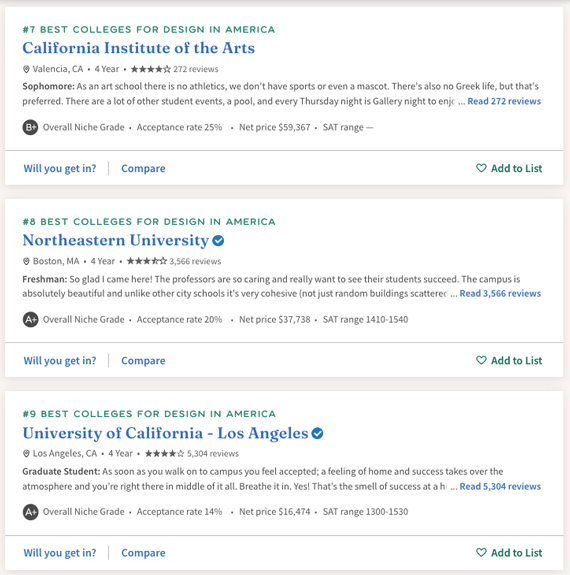This screenshot has height=575, width=570.
Task: Click Compare on the Northeastern University card
Action: click(x=143, y=360)
